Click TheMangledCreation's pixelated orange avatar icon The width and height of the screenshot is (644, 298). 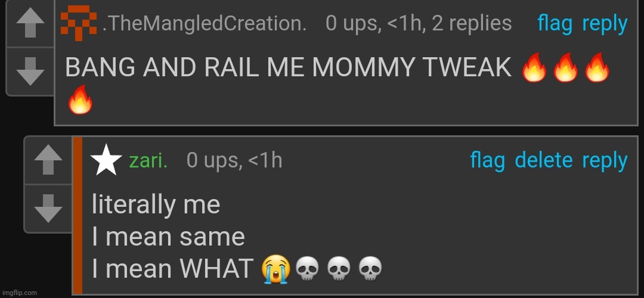(x=79, y=23)
